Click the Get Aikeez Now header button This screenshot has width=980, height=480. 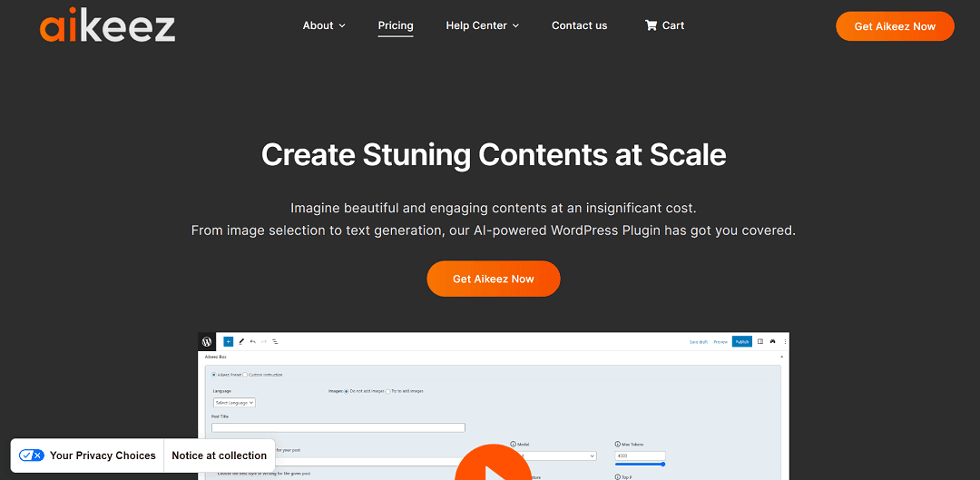coord(895,26)
